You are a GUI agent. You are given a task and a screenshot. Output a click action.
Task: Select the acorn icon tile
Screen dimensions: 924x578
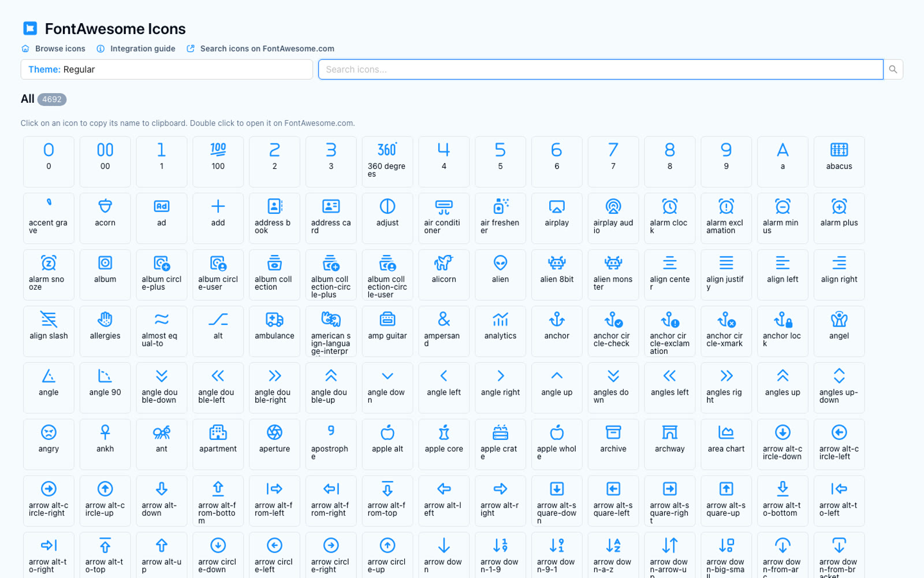coord(105,218)
